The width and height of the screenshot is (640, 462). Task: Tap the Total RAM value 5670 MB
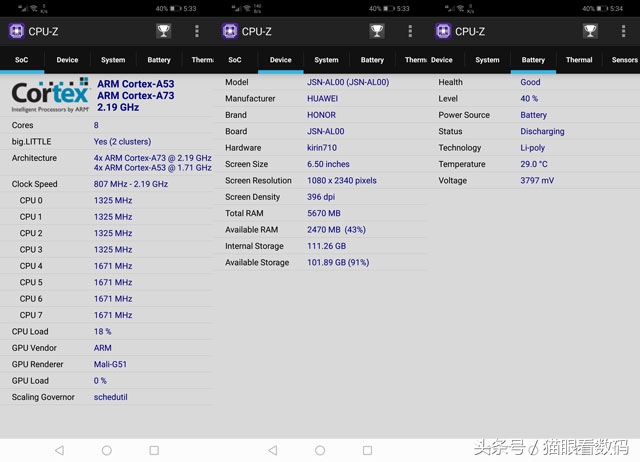click(x=324, y=213)
